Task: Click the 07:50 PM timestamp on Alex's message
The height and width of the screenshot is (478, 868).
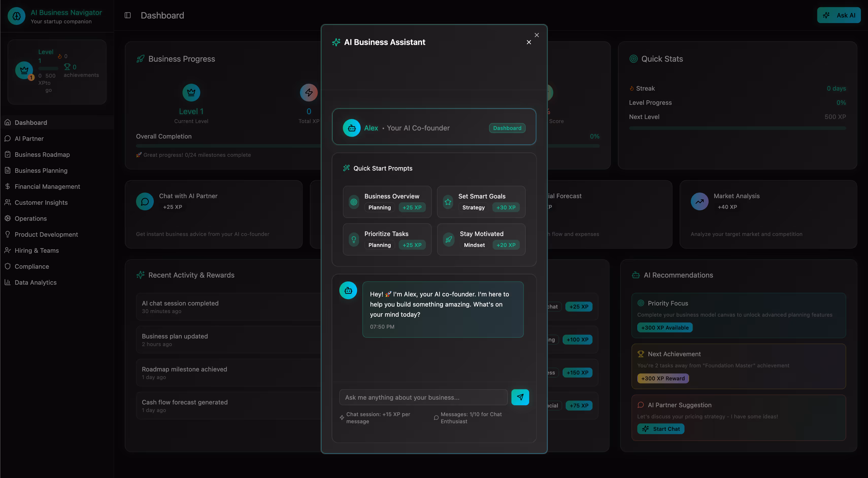Action: pos(382,327)
